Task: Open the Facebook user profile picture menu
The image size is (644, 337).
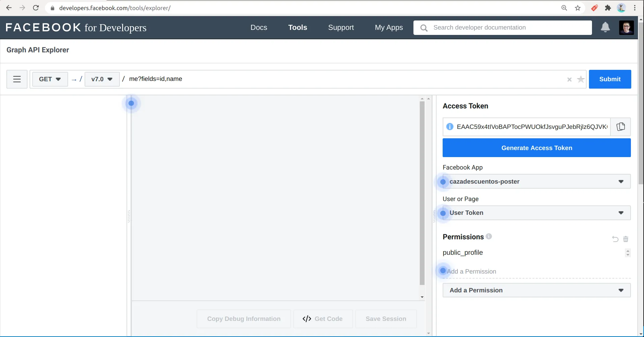Action: click(x=626, y=28)
